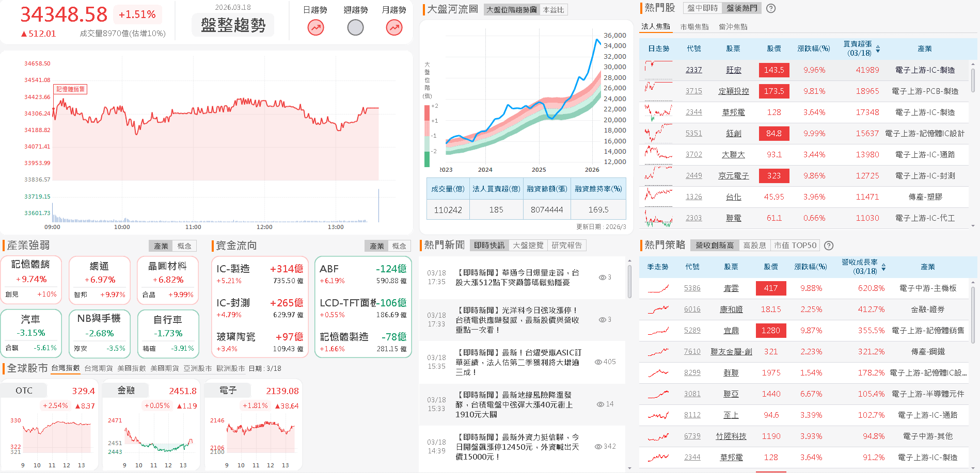Click the 週趨勢 gray trend icon
980x473 pixels.
tap(355, 27)
